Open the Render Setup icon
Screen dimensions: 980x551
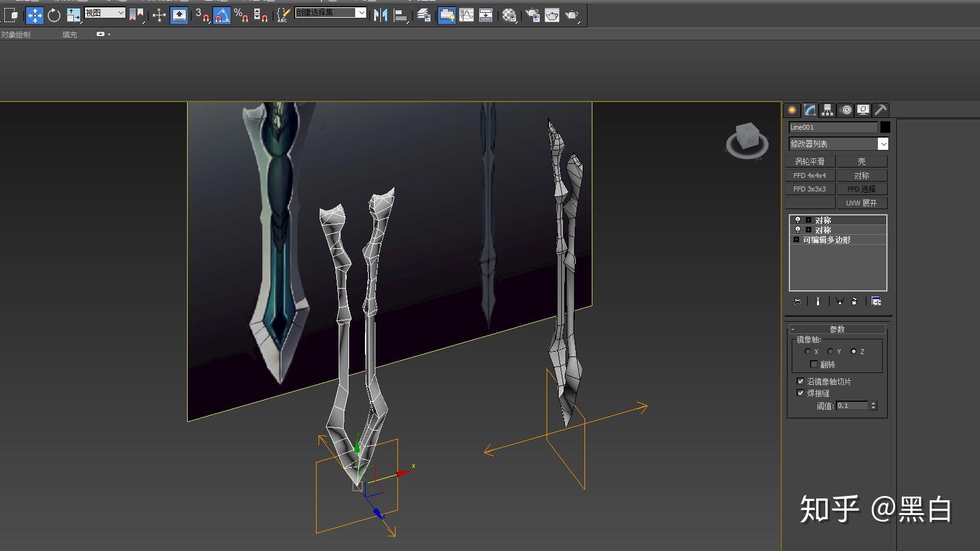[x=532, y=15]
